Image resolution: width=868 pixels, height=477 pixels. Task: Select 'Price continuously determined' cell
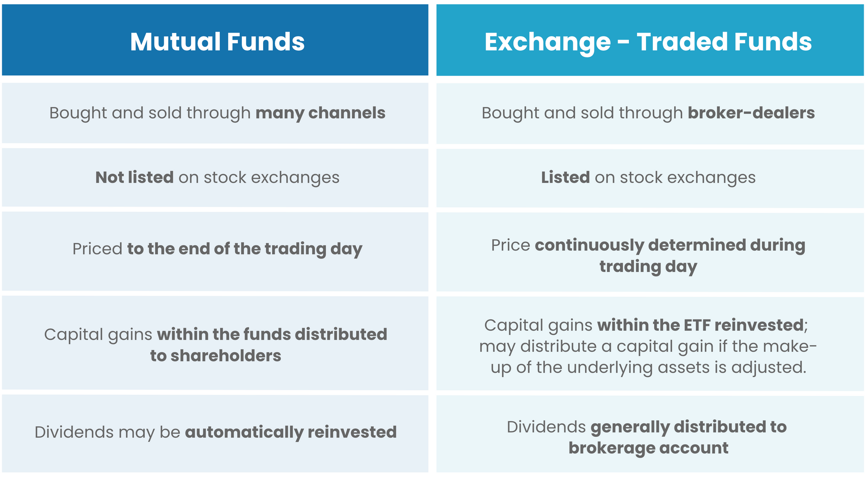(650, 252)
